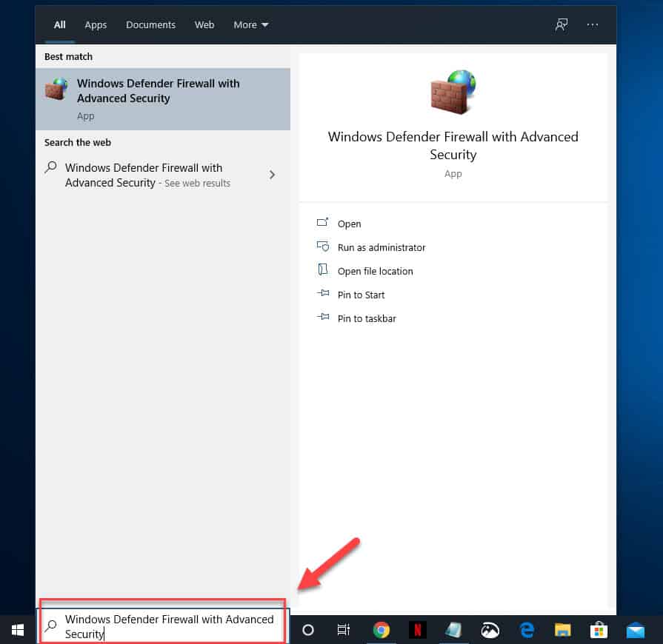Select the web search result row text

click(x=147, y=175)
